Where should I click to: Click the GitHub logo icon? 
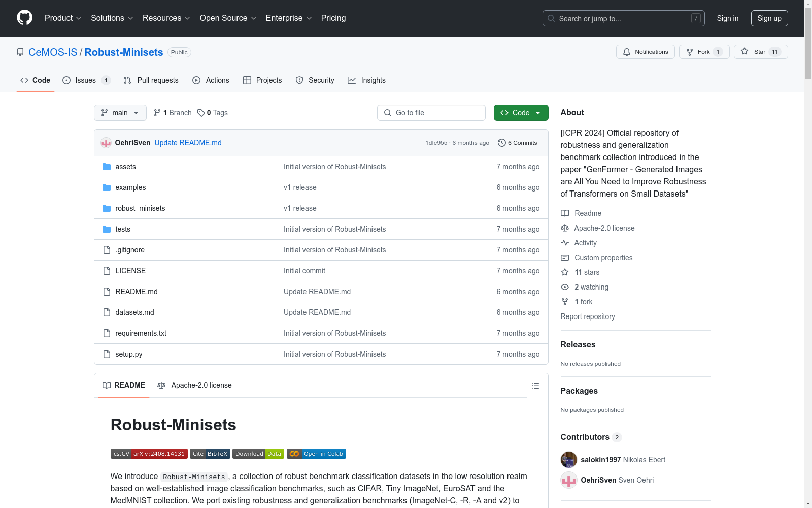(24, 18)
